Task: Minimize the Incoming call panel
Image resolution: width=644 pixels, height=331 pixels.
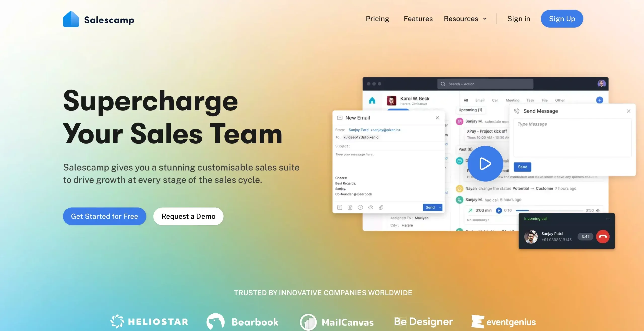Action: click(608, 219)
